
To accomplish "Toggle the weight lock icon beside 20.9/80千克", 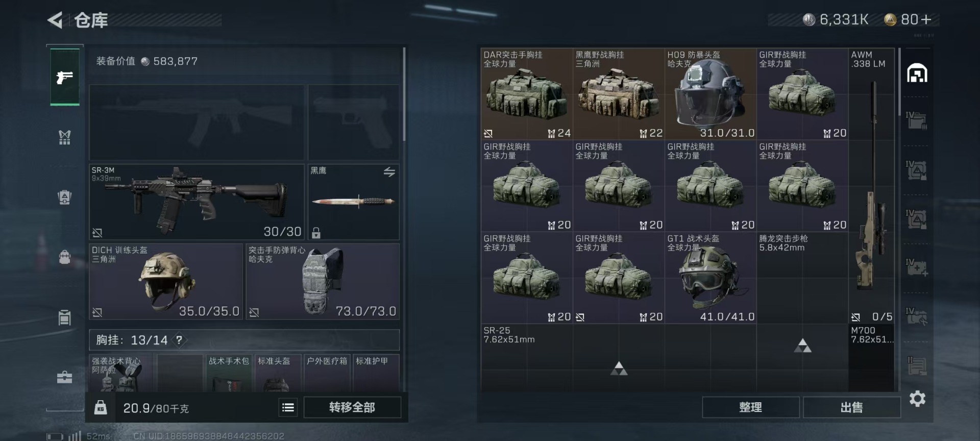I will tap(101, 407).
